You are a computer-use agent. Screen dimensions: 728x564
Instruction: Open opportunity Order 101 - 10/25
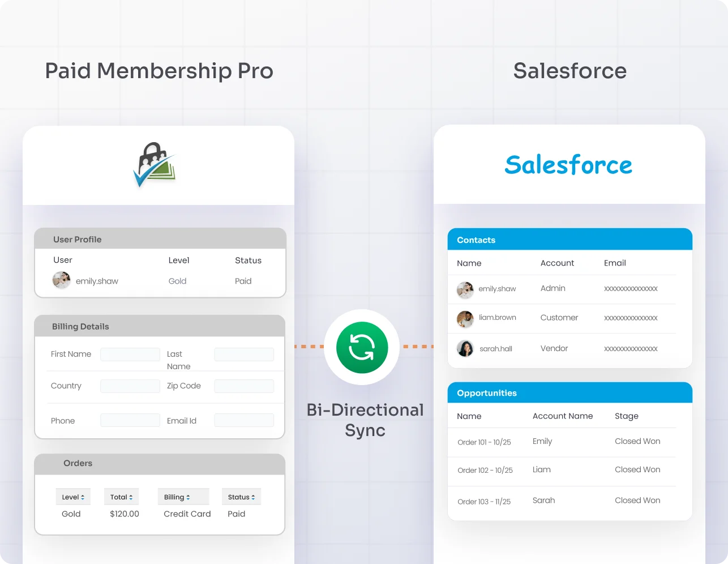tap(484, 442)
